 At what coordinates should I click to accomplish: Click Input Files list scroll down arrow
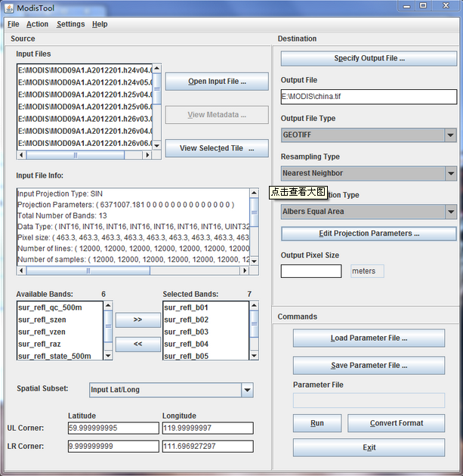(156, 146)
